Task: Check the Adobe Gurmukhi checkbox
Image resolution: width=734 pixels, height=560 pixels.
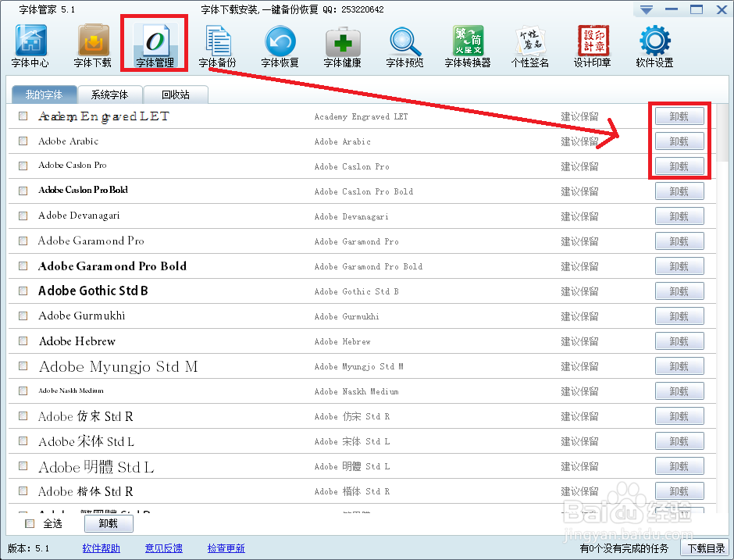Action: point(23,316)
